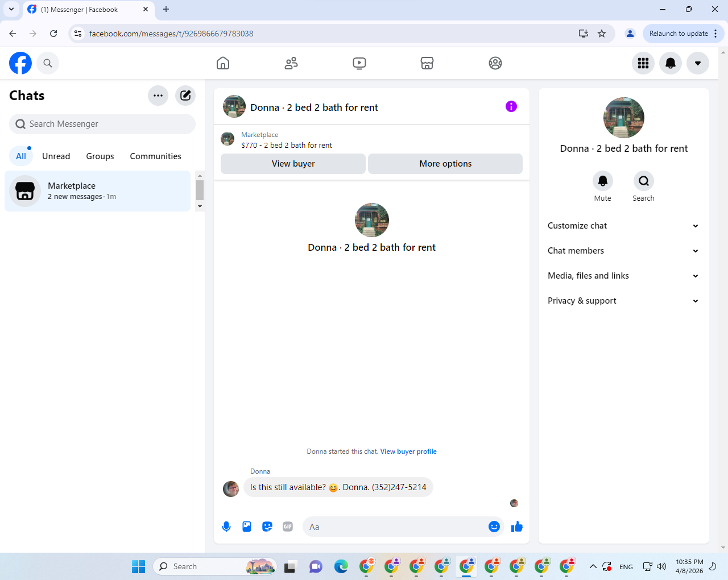728x580 pixels.
Task: Open the Facebook menu grid icon
Action: point(643,63)
